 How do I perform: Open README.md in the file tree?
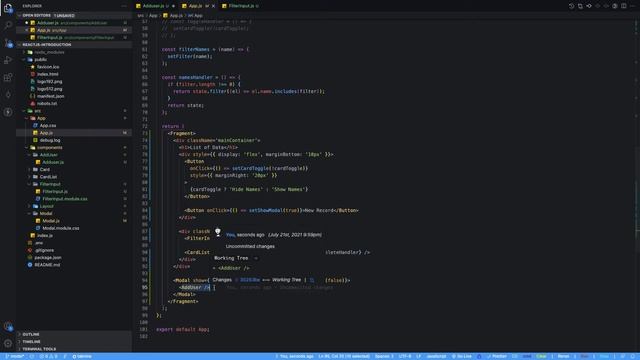coord(74,265)
